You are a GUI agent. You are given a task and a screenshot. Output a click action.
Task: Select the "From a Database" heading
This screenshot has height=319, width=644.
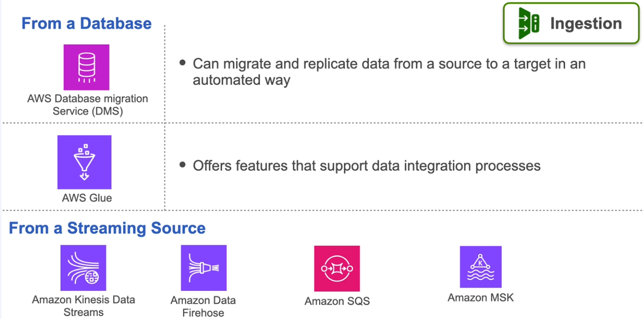(87, 23)
